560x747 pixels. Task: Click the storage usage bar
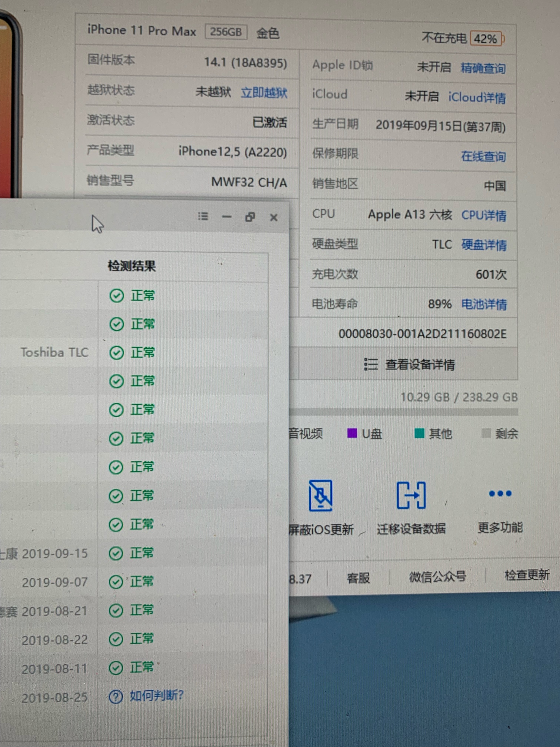pyautogui.click(x=403, y=412)
